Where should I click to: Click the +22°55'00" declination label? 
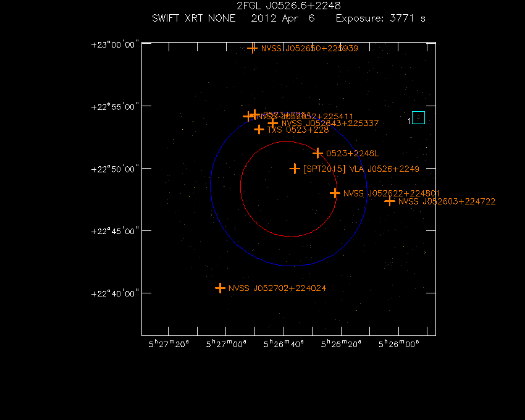(115, 107)
